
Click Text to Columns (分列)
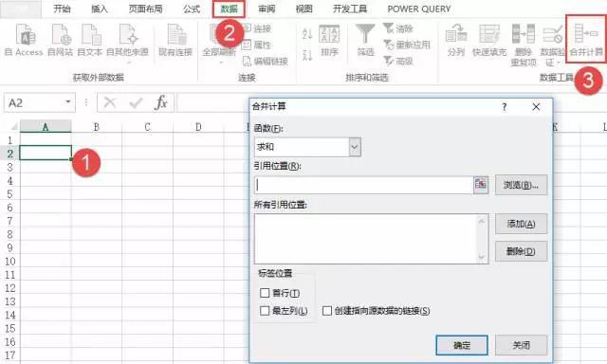click(x=456, y=40)
